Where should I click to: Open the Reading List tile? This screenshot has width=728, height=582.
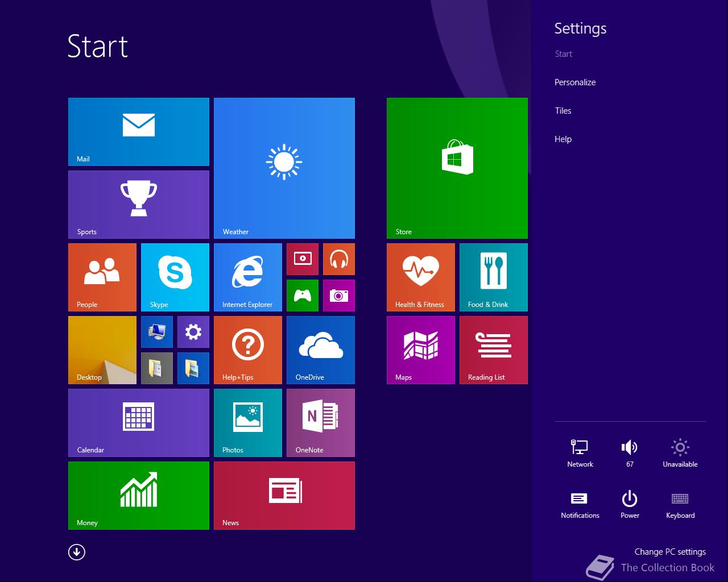coord(494,350)
